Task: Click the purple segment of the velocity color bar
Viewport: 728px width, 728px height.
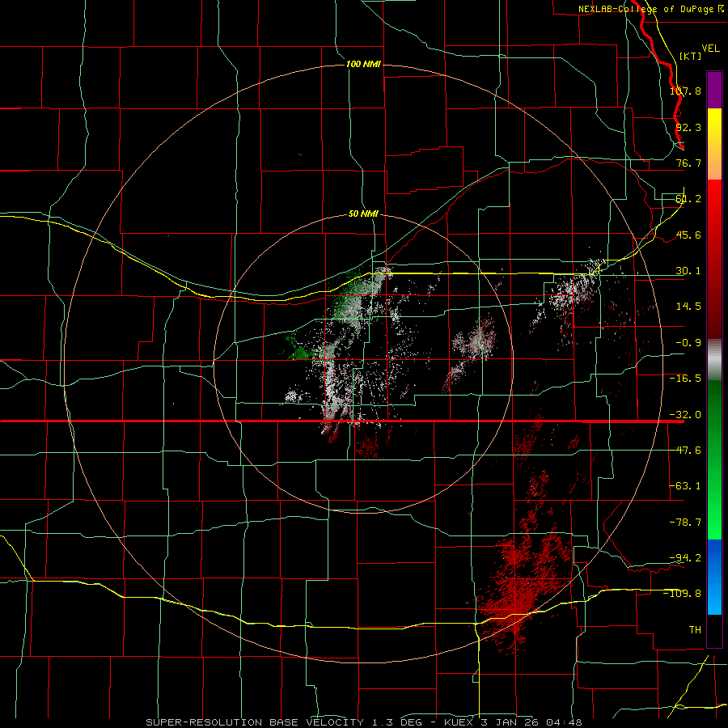Action: 714,91
